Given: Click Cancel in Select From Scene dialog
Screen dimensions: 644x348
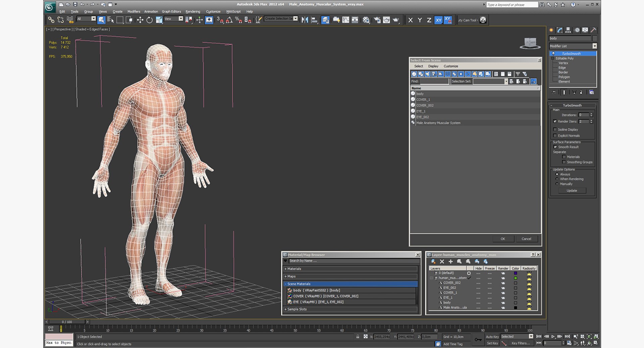Looking at the screenshot, I should click(526, 239).
